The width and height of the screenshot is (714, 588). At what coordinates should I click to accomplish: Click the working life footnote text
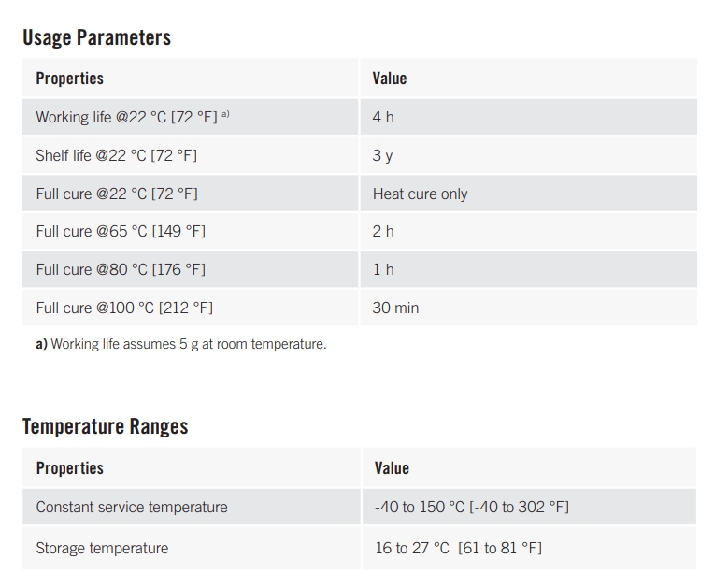click(181, 344)
